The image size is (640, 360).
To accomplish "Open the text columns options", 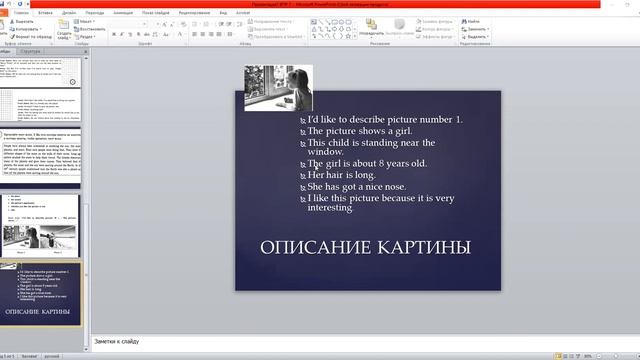I will pyautogui.click(x=231, y=35).
